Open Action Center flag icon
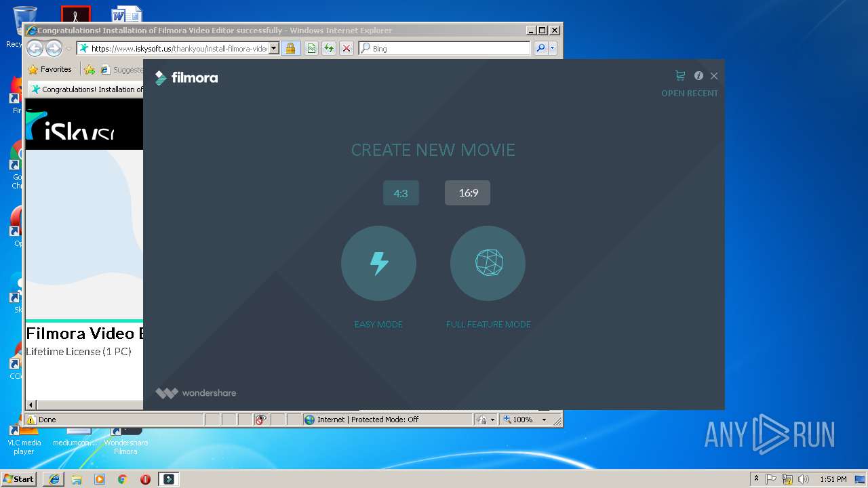Viewport: 868px width, 488px height. 772,479
